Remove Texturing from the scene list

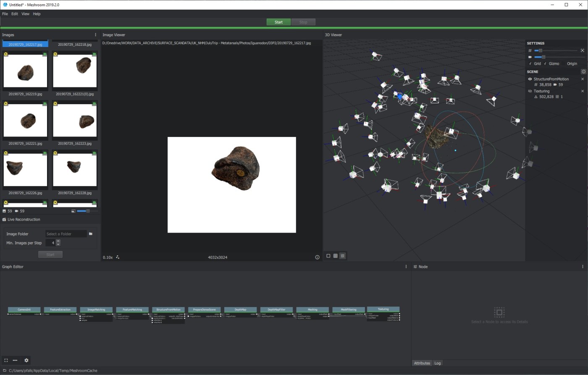tap(583, 91)
